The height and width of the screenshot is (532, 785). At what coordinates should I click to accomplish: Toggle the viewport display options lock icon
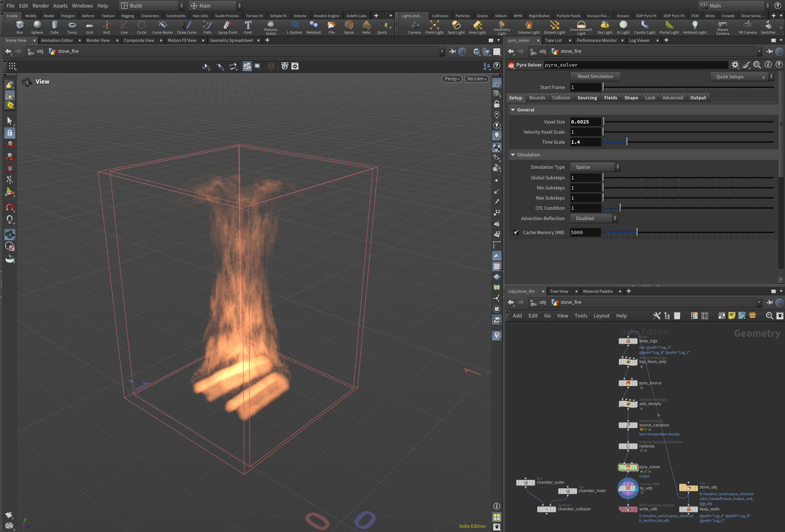click(496, 104)
